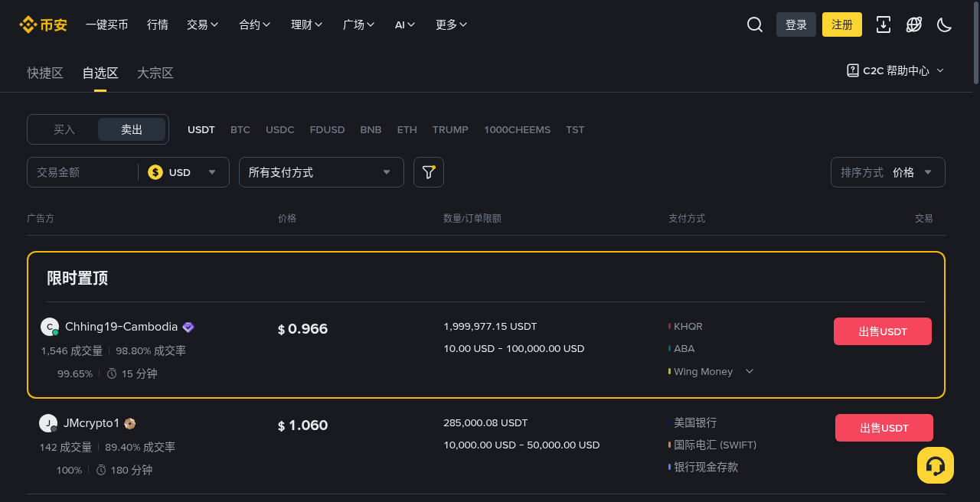Switch to the 快捷区 tab

pyautogui.click(x=45, y=73)
